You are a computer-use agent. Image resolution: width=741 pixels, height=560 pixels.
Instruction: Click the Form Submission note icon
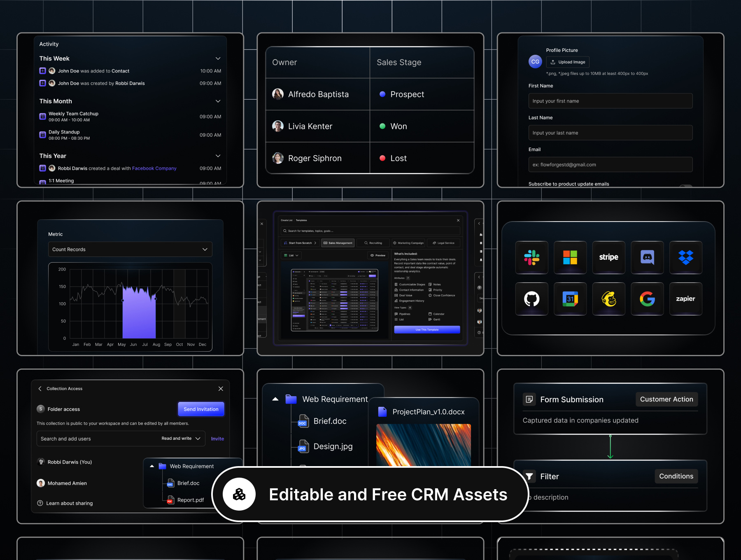point(529,399)
